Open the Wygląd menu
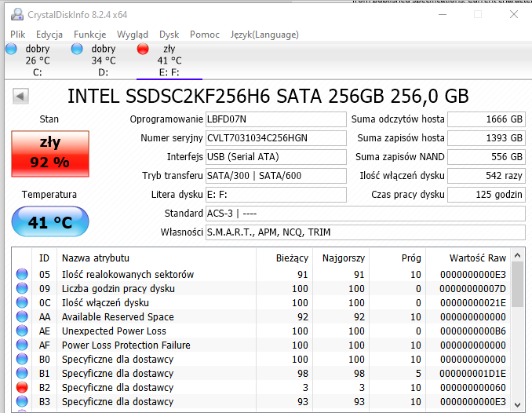The height and width of the screenshot is (413, 532). (133, 35)
